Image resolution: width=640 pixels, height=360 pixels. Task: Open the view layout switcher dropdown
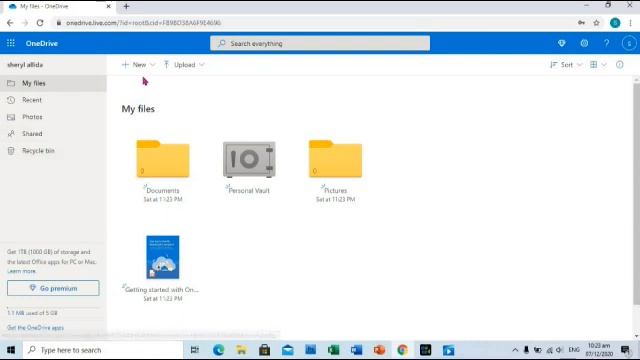pyautogui.click(x=598, y=64)
